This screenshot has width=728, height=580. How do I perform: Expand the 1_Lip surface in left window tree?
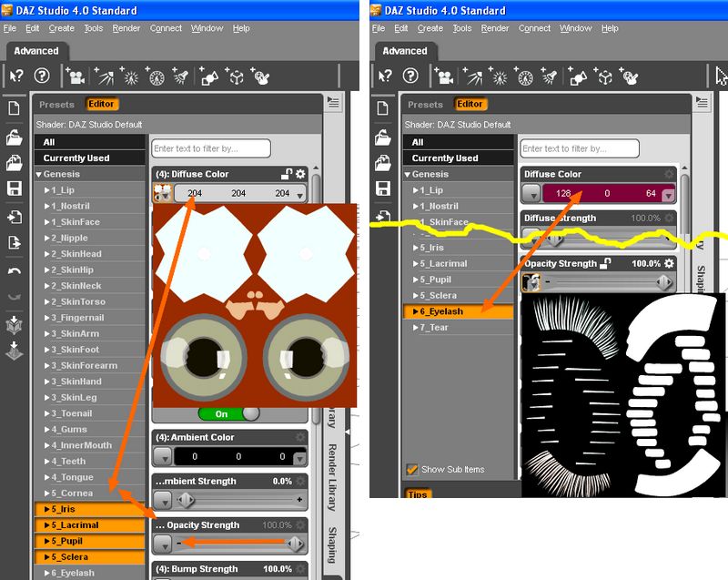[47, 190]
